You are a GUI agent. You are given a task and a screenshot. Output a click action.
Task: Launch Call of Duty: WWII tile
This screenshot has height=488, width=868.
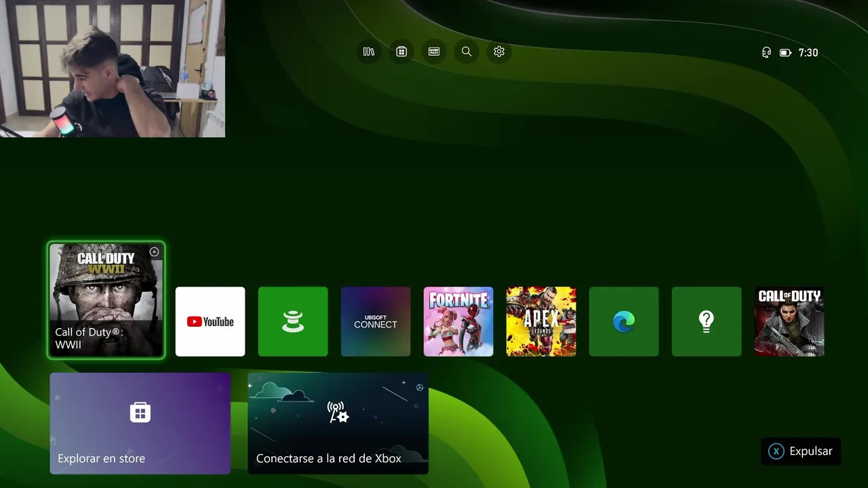(x=106, y=300)
